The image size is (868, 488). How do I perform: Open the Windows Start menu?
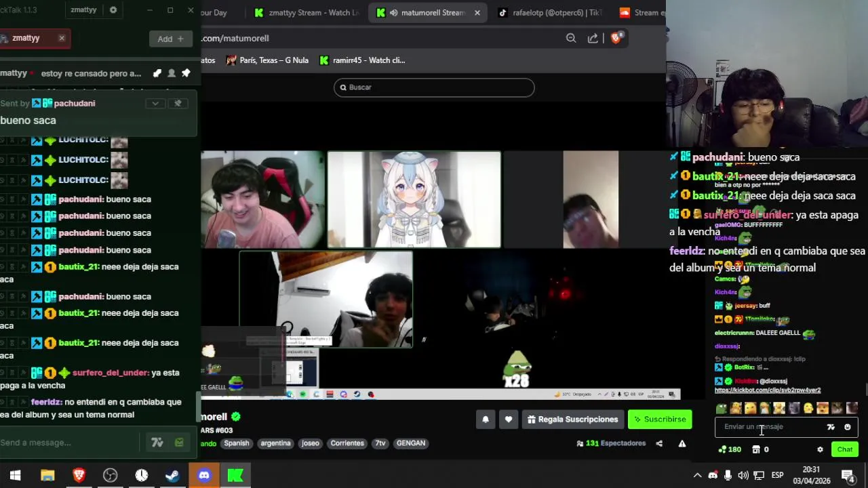click(15, 475)
